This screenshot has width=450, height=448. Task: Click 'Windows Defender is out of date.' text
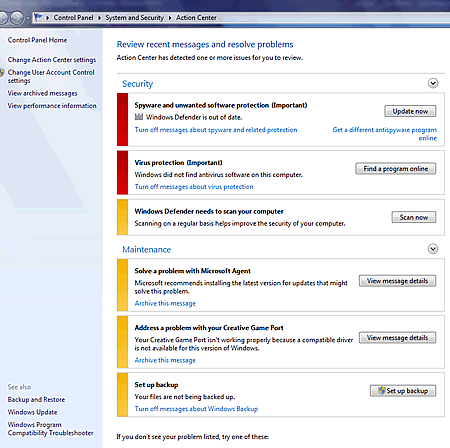(194, 117)
